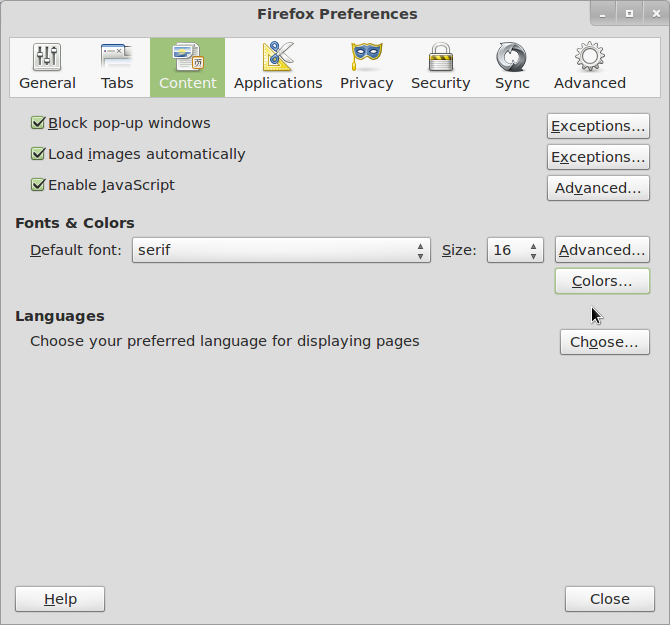Disable the Enable JavaScript checkbox
Screen dimensions: 670x625
point(38,185)
